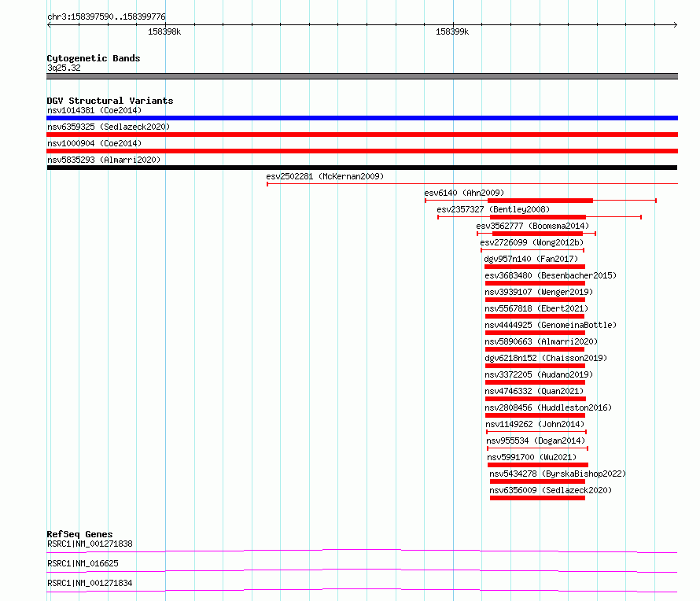
Task: Click the nsv5890663 (Almarri2020) label
Action: pos(541,341)
